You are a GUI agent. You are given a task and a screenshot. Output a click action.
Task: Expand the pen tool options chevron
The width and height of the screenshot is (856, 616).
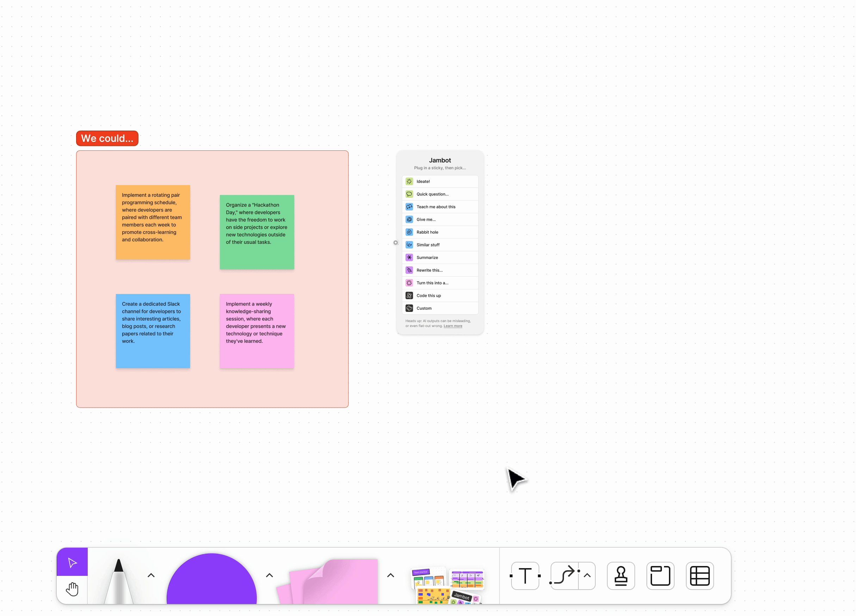(150, 576)
